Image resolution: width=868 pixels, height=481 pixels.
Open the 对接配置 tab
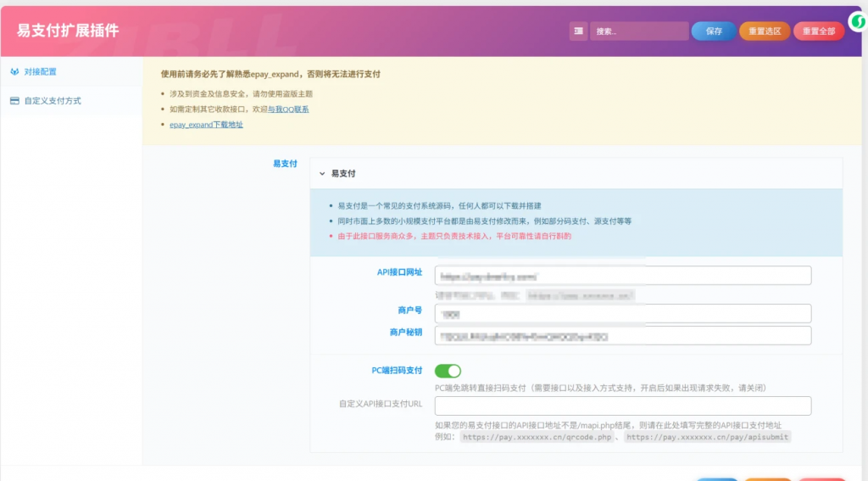(x=40, y=72)
